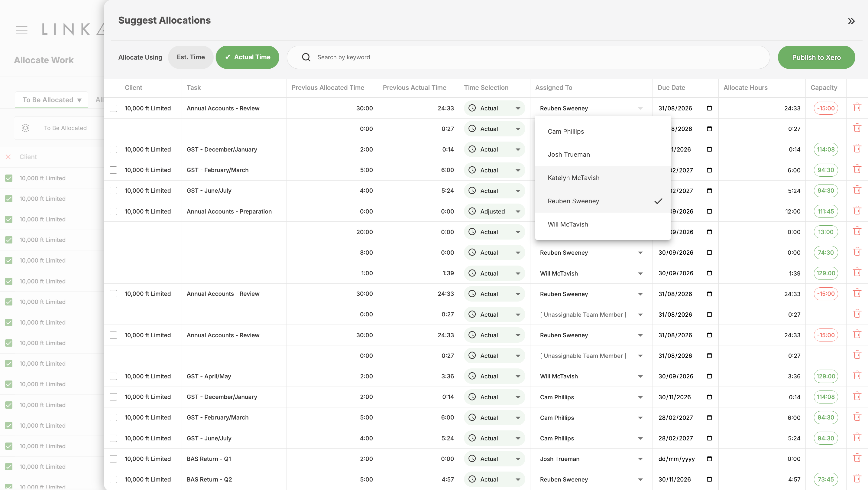Click clock icon in GST - April/May row

click(472, 376)
